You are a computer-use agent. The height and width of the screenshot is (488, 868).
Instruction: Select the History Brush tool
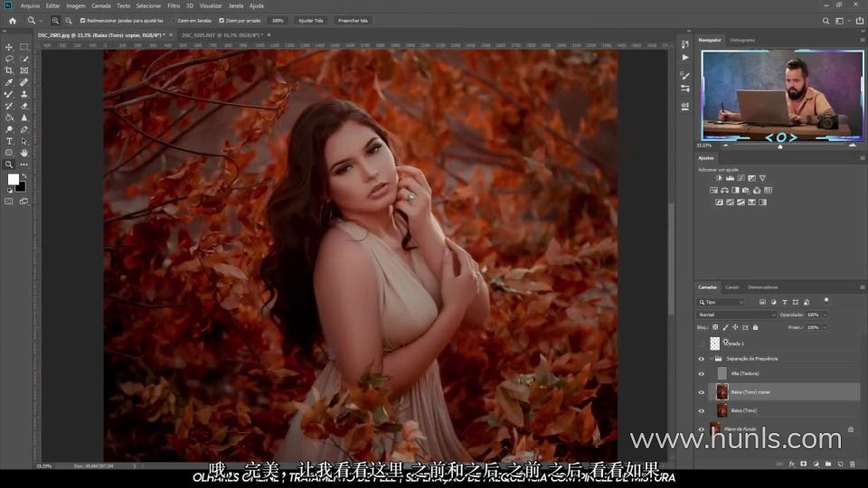pos(9,106)
